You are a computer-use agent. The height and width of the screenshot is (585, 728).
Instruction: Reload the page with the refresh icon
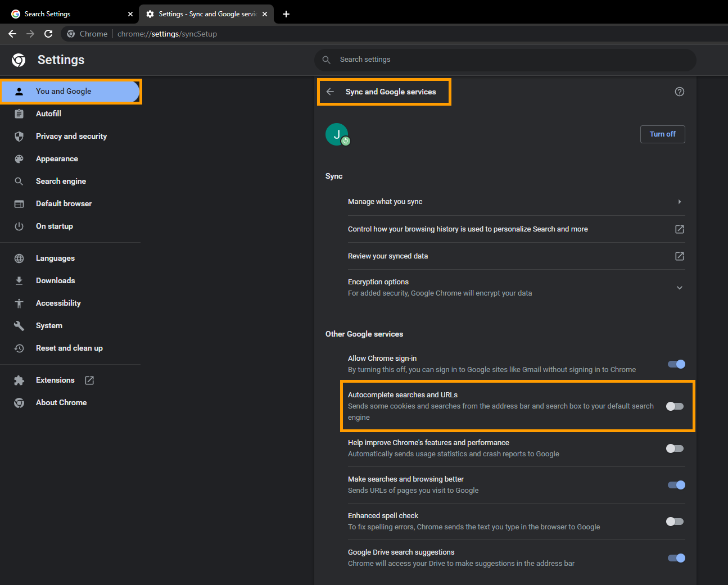coord(48,34)
